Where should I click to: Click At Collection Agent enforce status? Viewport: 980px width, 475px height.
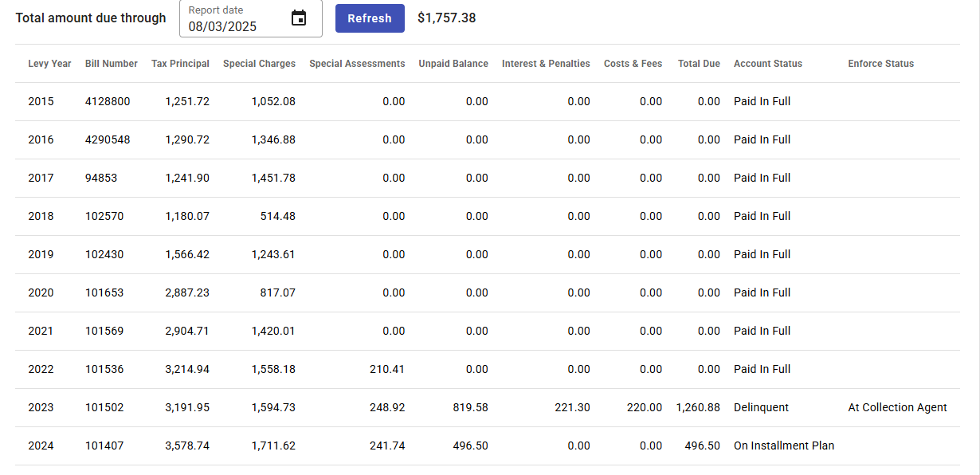click(x=897, y=407)
